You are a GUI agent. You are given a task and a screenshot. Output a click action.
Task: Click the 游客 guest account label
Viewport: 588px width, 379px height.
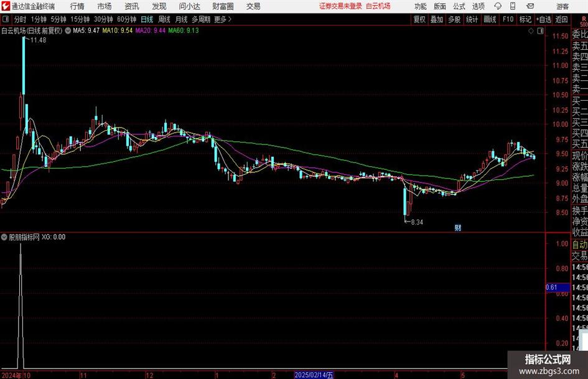pos(562,6)
